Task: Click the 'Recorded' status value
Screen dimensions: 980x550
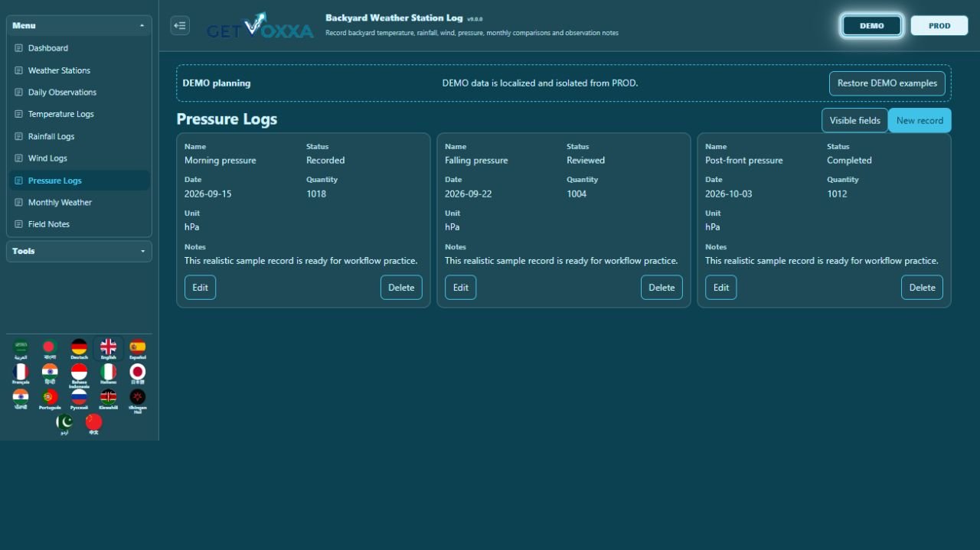Action: click(x=325, y=161)
